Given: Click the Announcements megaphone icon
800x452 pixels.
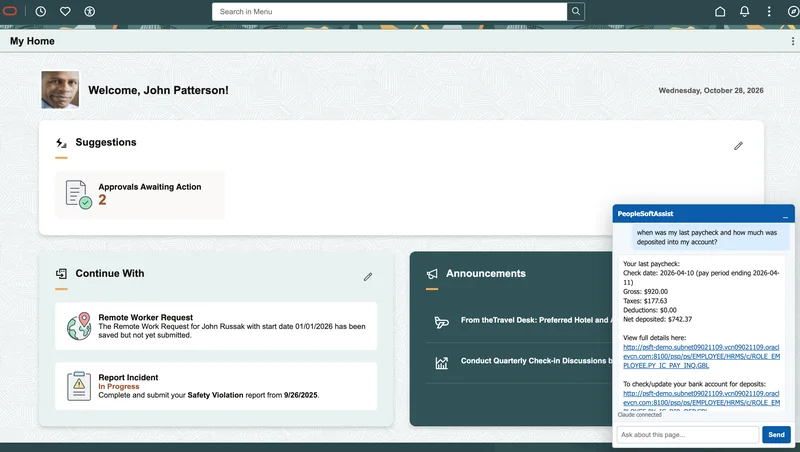Looking at the screenshot, I should 432,274.
